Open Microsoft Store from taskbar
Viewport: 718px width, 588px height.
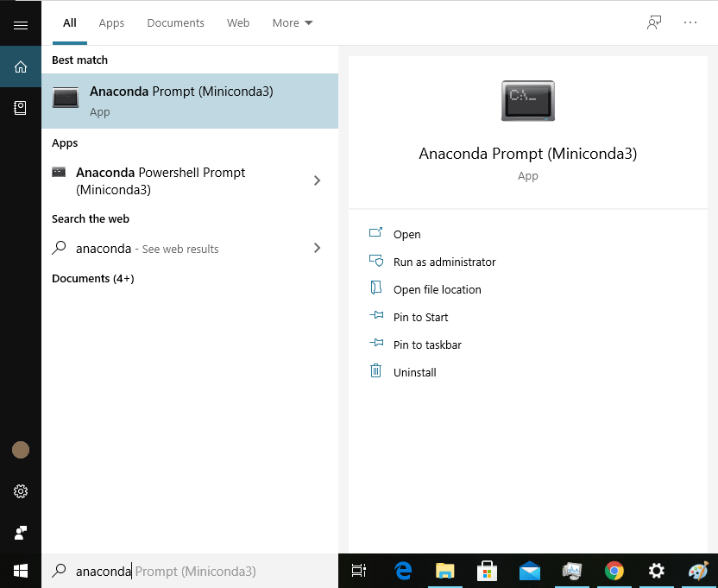487,571
